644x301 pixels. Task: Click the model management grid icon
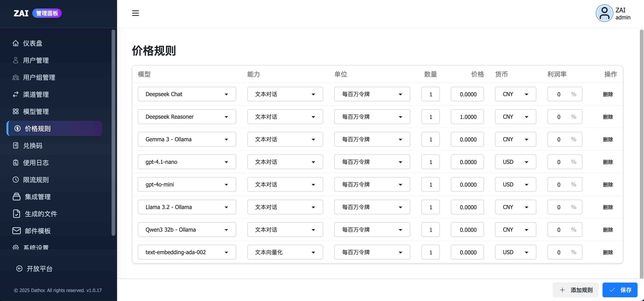pyautogui.click(x=15, y=111)
